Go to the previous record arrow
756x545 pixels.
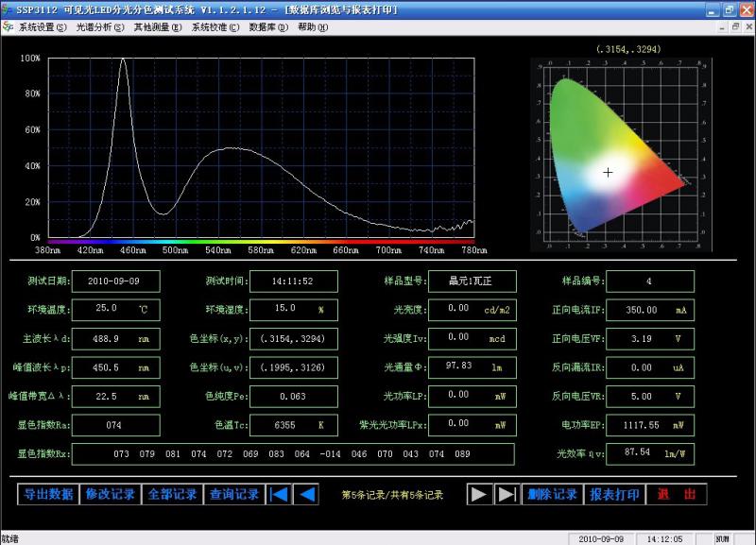(306, 494)
